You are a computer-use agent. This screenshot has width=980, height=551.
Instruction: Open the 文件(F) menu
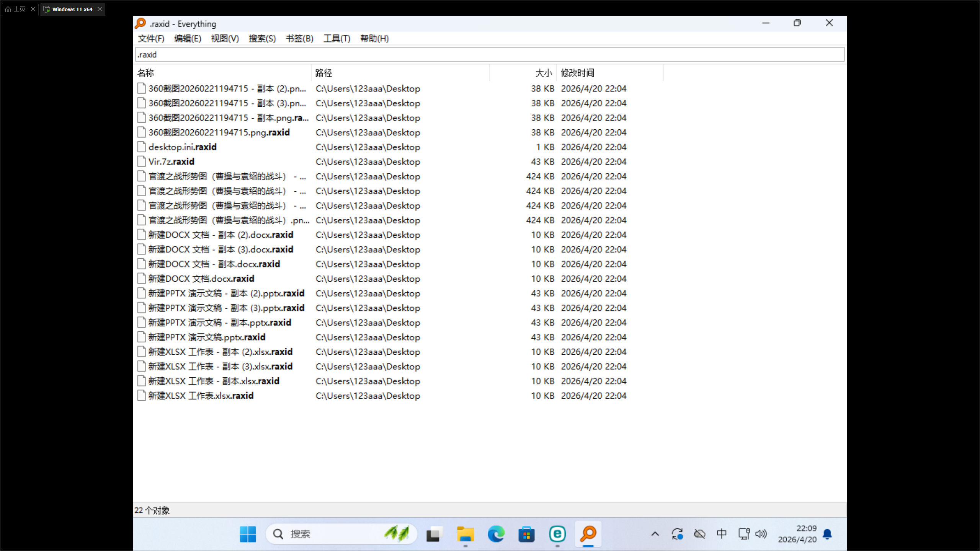[151, 38]
